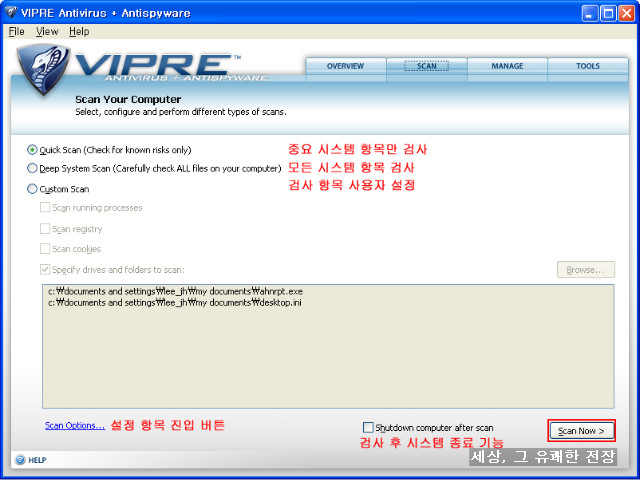Click the Scan Now button
The height and width of the screenshot is (480, 640).
pyautogui.click(x=582, y=431)
